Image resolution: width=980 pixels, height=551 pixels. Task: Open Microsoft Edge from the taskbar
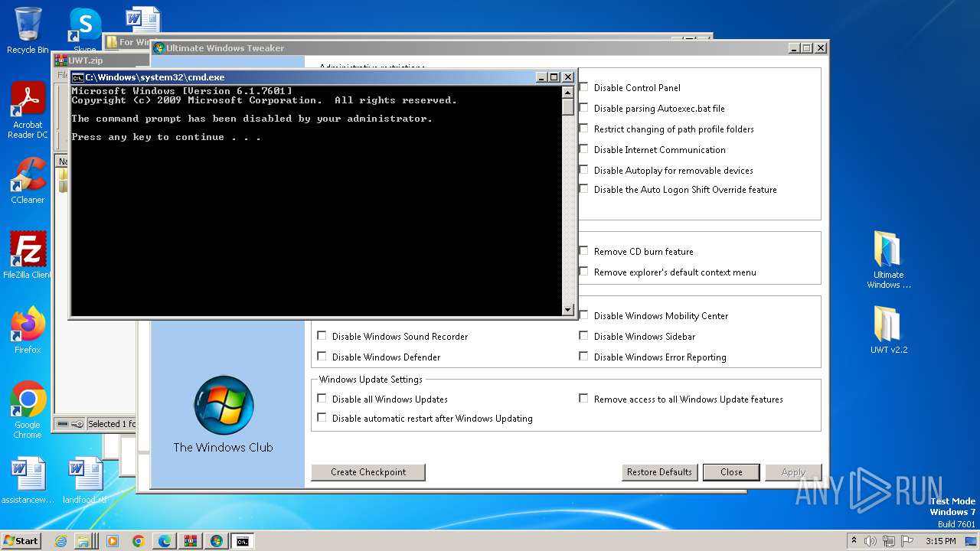pyautogui.click(x=165, y=541)
